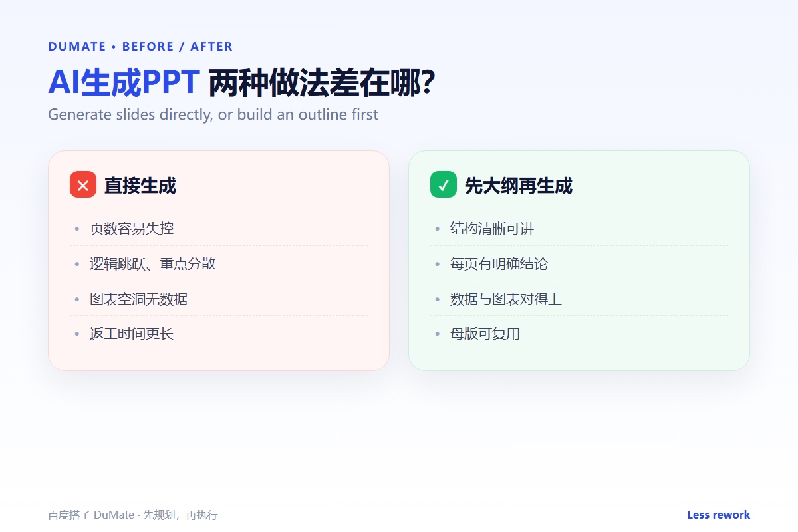798x532 pixels.
Task: Click the red X icon beside 直接生成
Action: 83,184
